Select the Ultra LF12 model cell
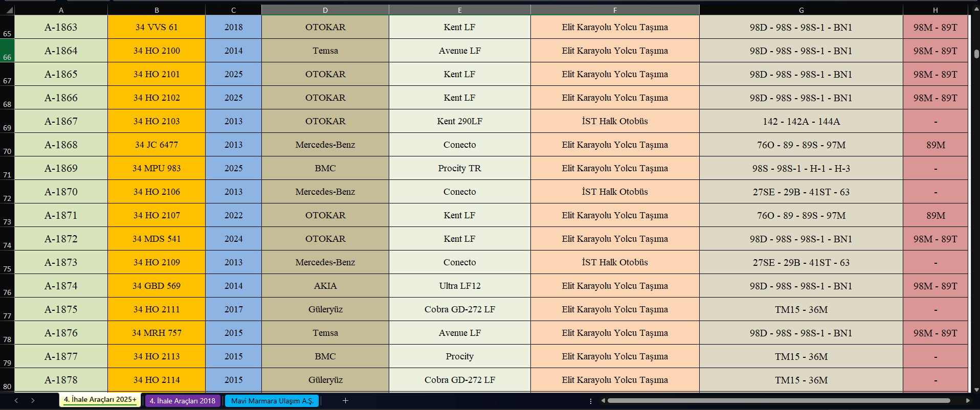980x410 pixels. [x=459, y=286]
